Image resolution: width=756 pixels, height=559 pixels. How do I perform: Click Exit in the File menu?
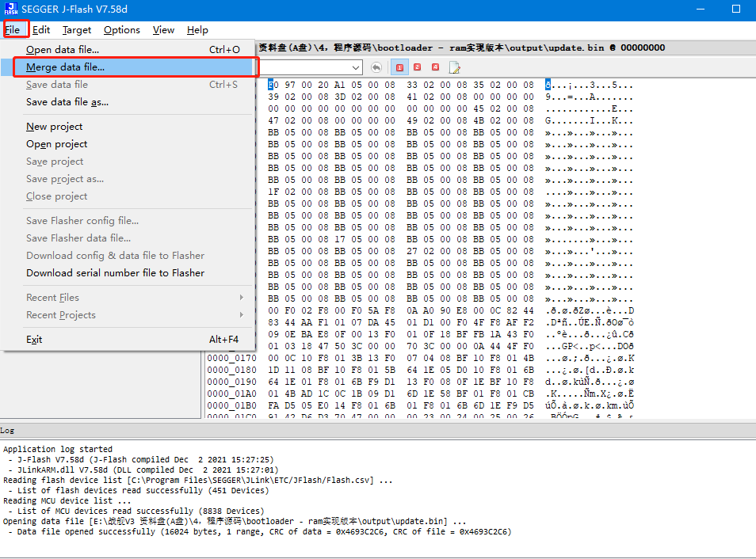pyautogui.click(x=128, y=339)
